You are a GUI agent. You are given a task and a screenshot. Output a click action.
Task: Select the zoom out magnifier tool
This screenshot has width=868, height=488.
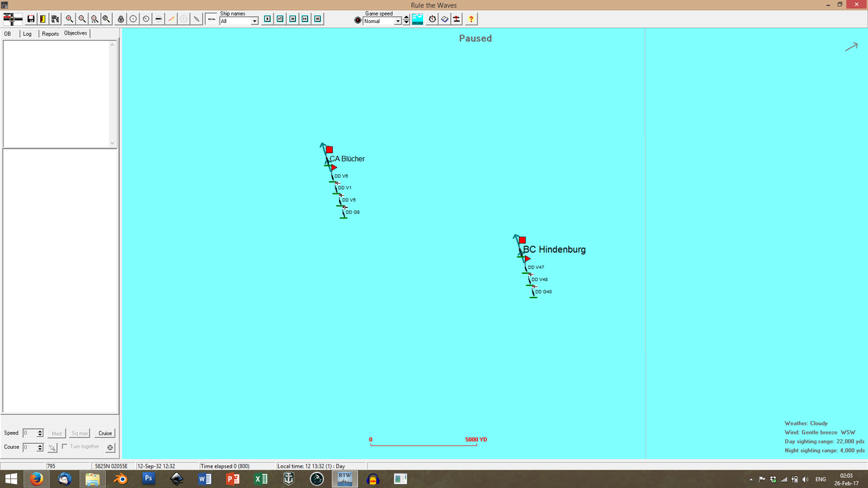tap(81, 18)
